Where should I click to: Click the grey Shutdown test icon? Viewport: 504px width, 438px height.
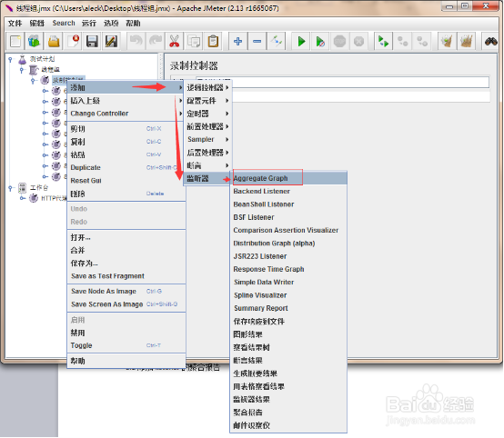[358, 41]
